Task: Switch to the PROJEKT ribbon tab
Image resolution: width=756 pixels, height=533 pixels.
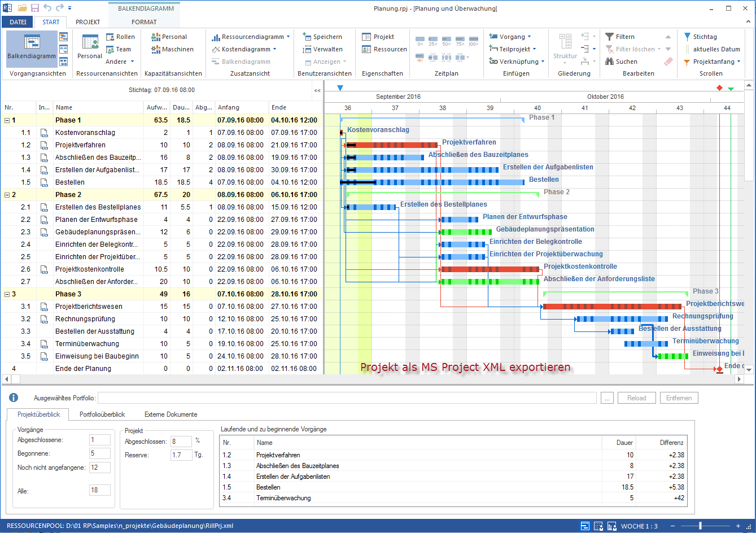Action: point(88,22)
